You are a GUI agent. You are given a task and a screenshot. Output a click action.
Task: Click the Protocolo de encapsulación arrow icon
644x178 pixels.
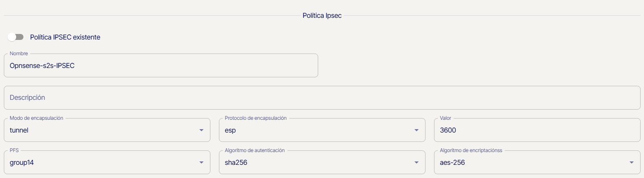tap(417, 130)
